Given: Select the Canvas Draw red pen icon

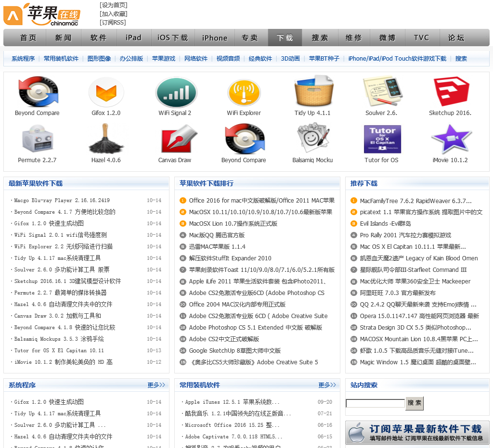Looking at the screenshot, I should [x=179, y=139].
